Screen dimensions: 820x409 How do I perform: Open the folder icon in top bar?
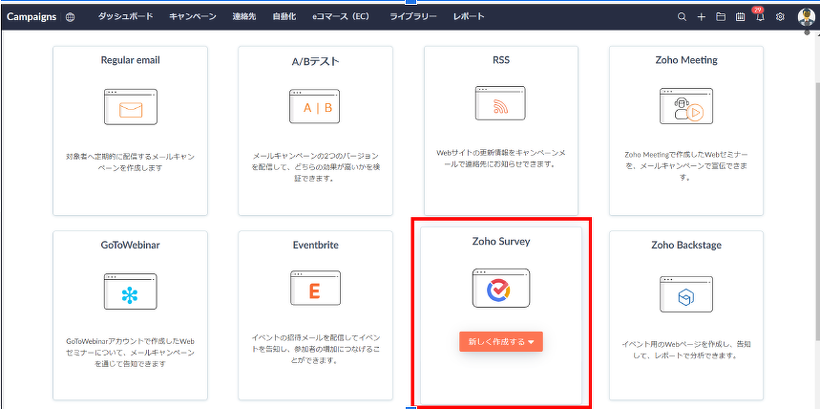pyautogui.click(x=720, y=17)
